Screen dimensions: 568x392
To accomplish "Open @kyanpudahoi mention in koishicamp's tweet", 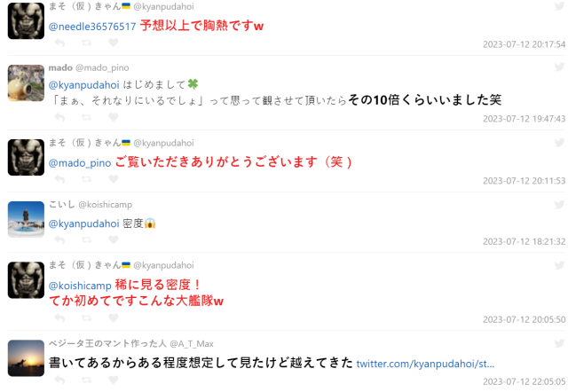I will click(83, 223).
